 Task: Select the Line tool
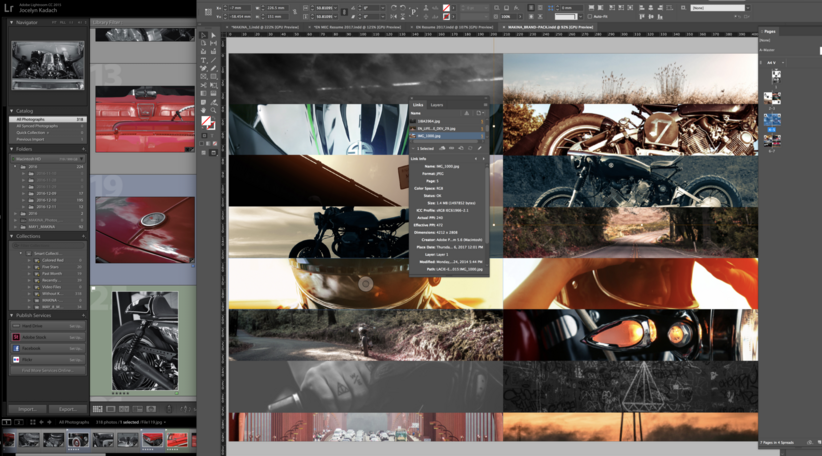(213, 60)
